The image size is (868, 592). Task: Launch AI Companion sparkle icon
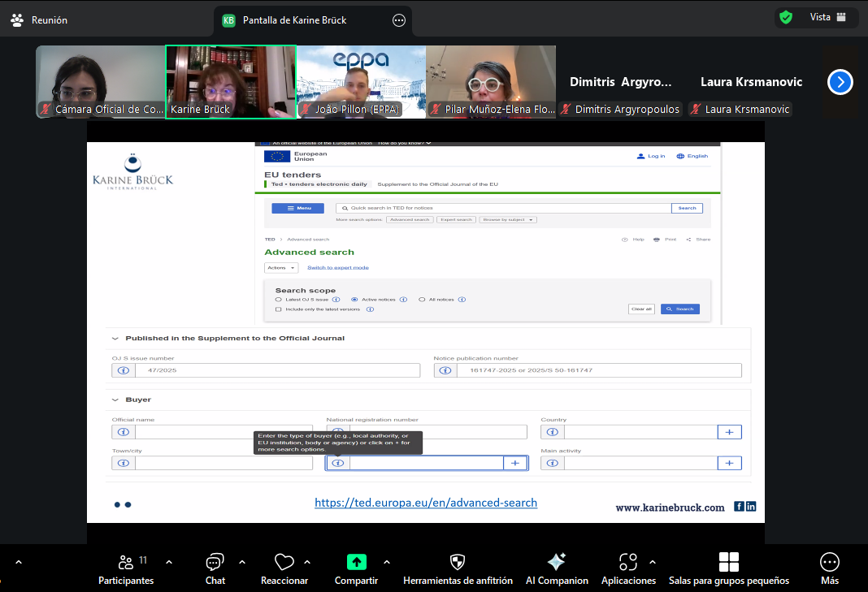[x=556, y=563]
